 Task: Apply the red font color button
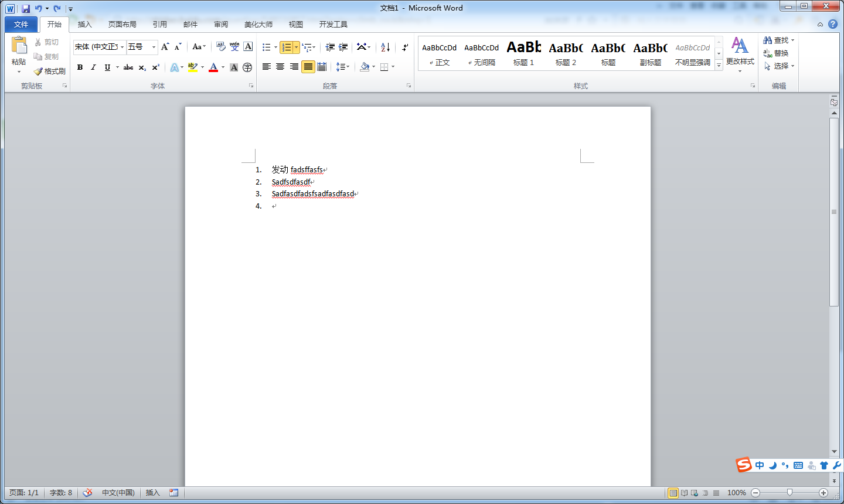[x=213, y=67]
